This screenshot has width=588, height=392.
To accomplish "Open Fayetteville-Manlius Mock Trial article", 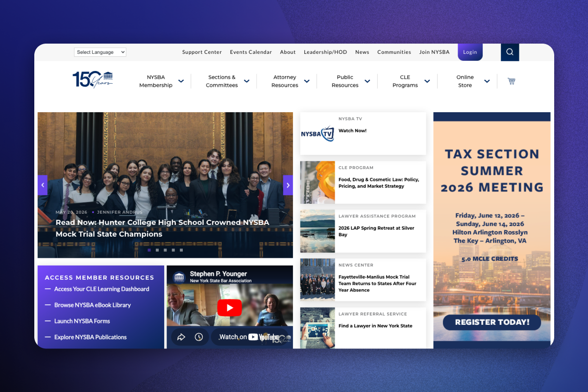I will coord(377,283).
